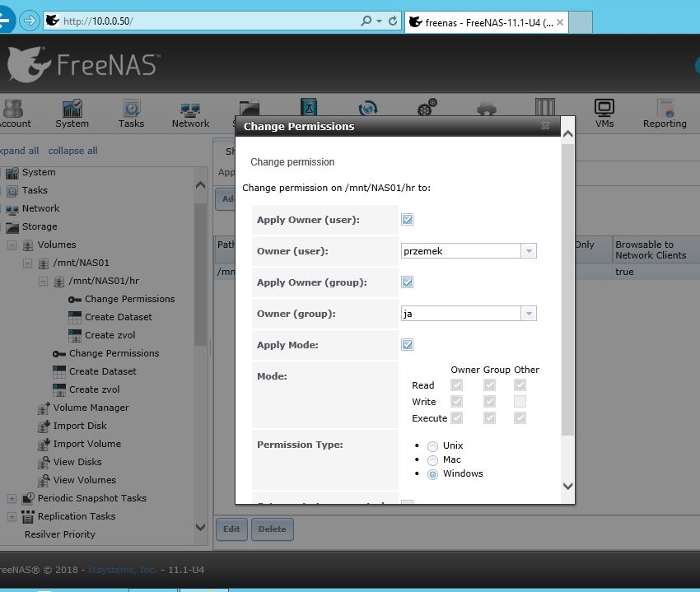Open View Disks in the tree

(77, 462)
